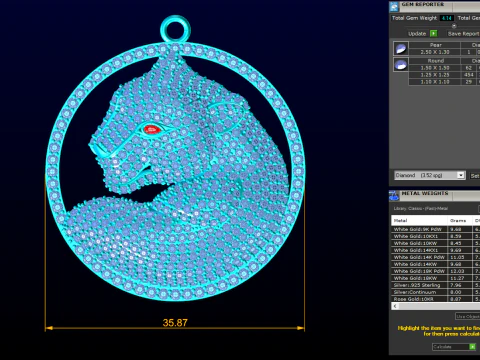Click the green Calculate arrow icon
Screen dimensions: 480x360
point(472,347)
